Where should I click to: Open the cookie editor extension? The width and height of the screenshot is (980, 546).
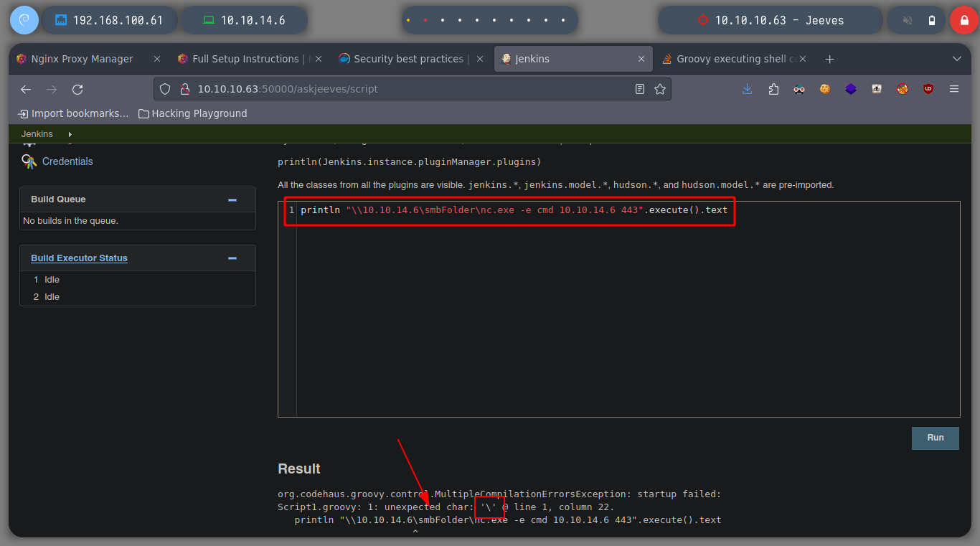825,89
